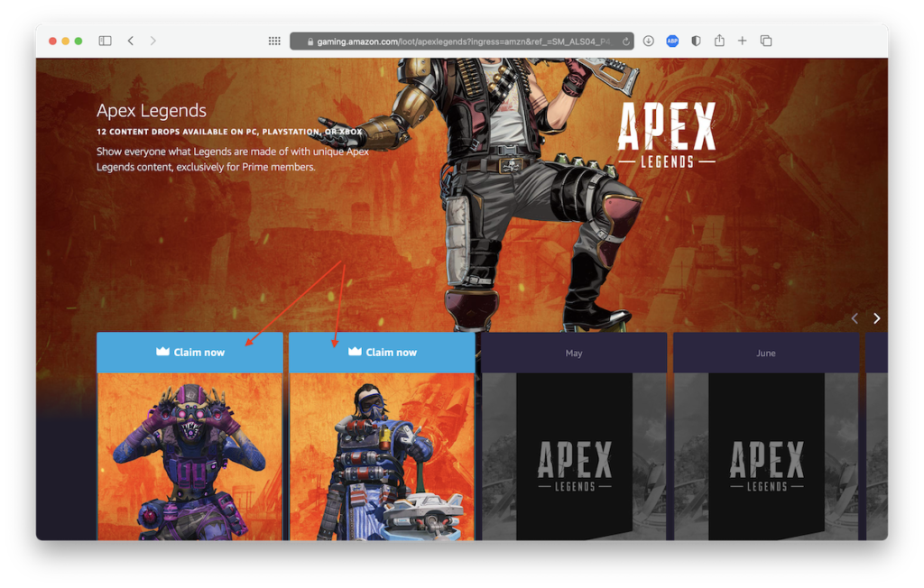Open the Adblock Plus extension
The height and width of the screenshot is (588, 924).
coord(672,41)
